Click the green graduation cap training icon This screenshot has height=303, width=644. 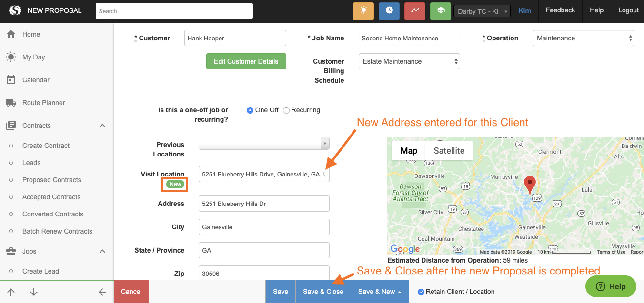point(440,10)
